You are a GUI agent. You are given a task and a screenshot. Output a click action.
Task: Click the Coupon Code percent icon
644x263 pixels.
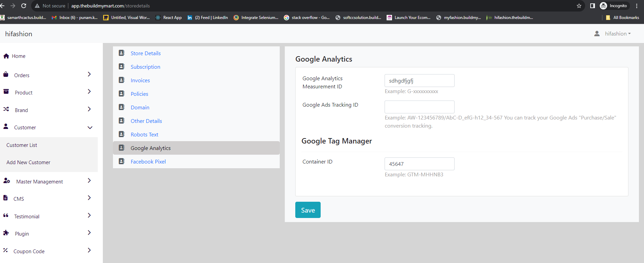tap(5, 250)
